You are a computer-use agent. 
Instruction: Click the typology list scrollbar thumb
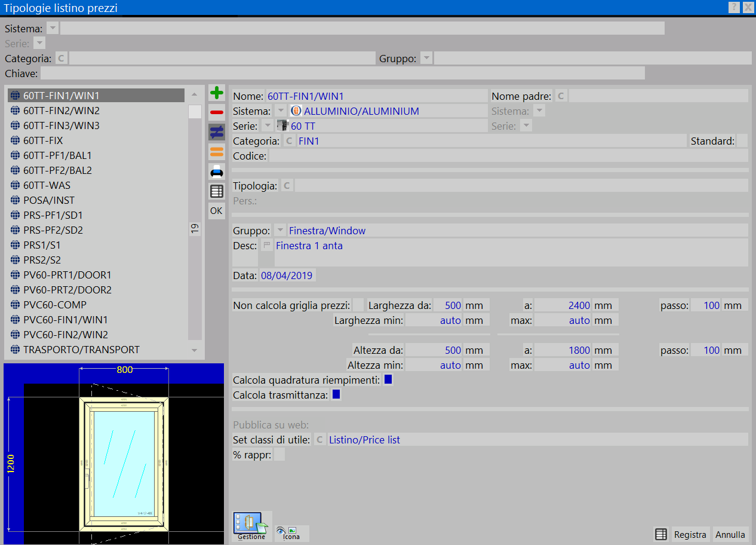[x=195, y=112]
